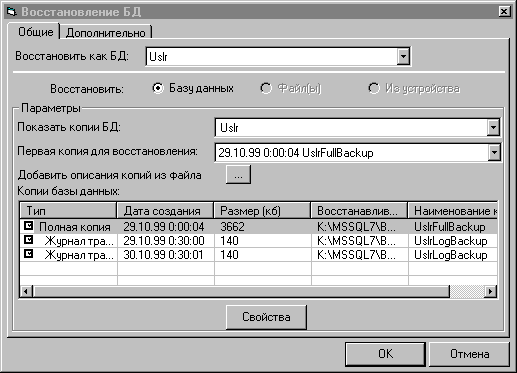Close the Восстановление БД window
Image resolution: width=517 pixels, height=373 pixels.
pyautogui.click(x=504, y=12)
